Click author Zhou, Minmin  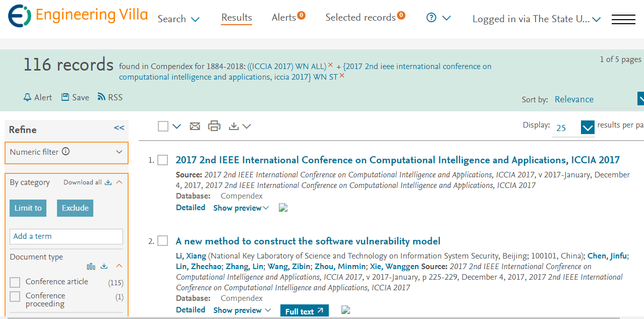tap(340, 267)
